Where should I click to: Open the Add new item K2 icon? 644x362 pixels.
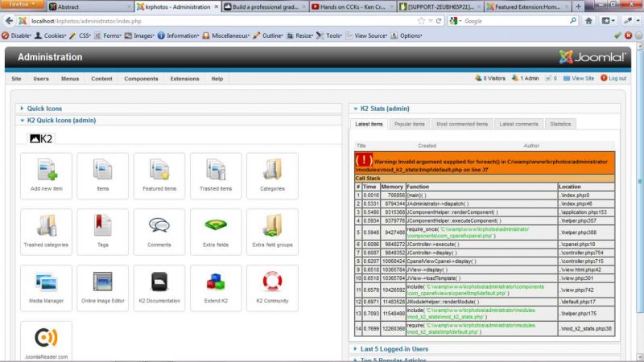46,175
